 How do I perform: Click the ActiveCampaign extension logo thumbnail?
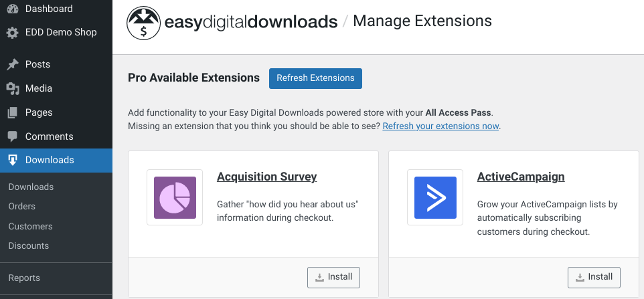[435, 197]
